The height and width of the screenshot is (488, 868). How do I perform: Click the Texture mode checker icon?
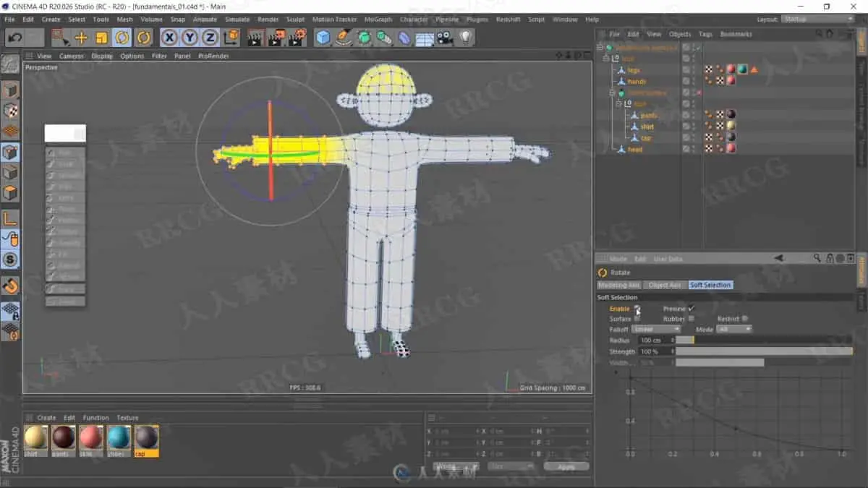click(x=10, y=111)
